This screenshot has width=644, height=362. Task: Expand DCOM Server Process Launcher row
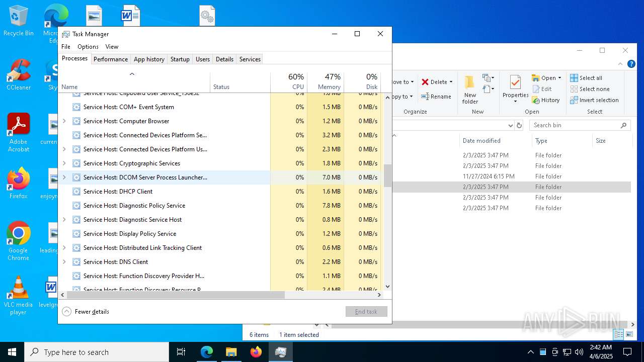(x=64, y=177)
